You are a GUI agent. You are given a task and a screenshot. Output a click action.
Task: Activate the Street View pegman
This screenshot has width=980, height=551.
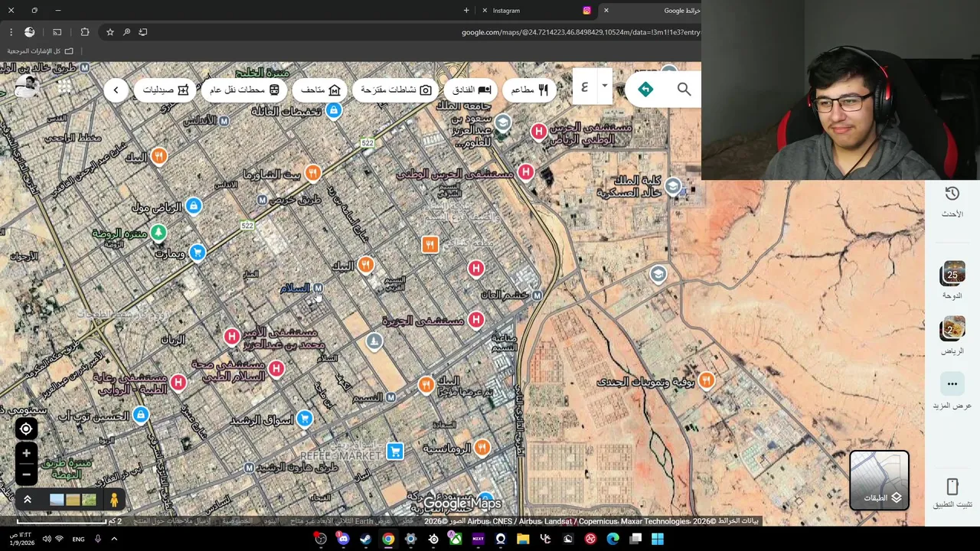pyautogui.click(x=114, y=500)
